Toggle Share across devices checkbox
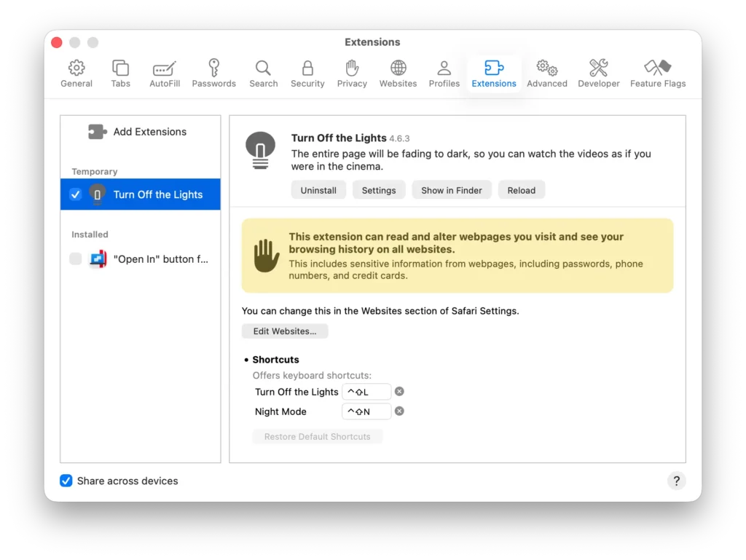The width and height of the screenshot is (746, 560). tap(66, 481)
